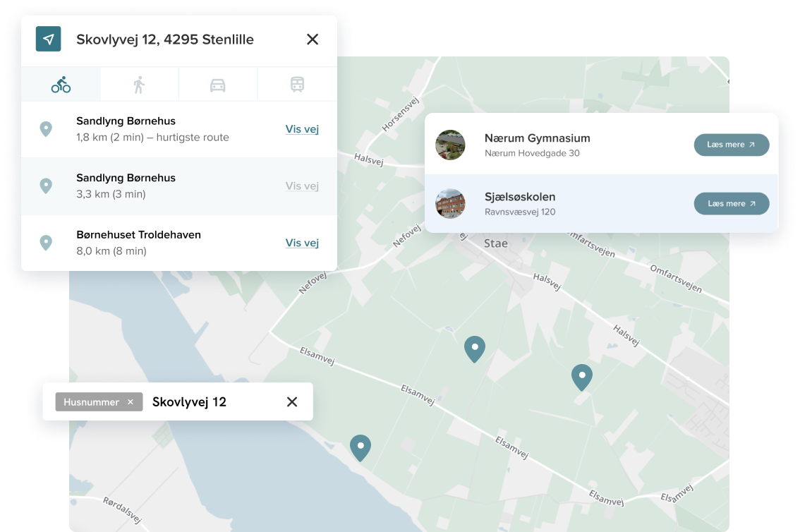Image resolution: width=800 pixels, height=532 pixels.
Task: Remove the Husnummer filter tag
Action: coord(130,402)
